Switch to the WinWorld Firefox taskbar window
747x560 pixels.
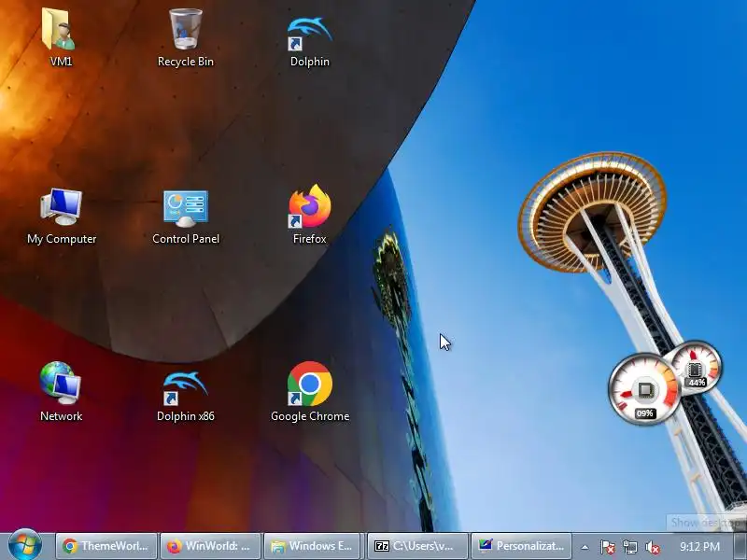[210, 546]
